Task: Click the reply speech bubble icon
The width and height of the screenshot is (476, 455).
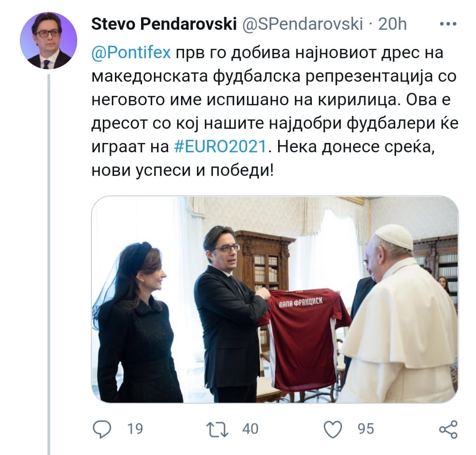Action: click(x=102, y=429)
